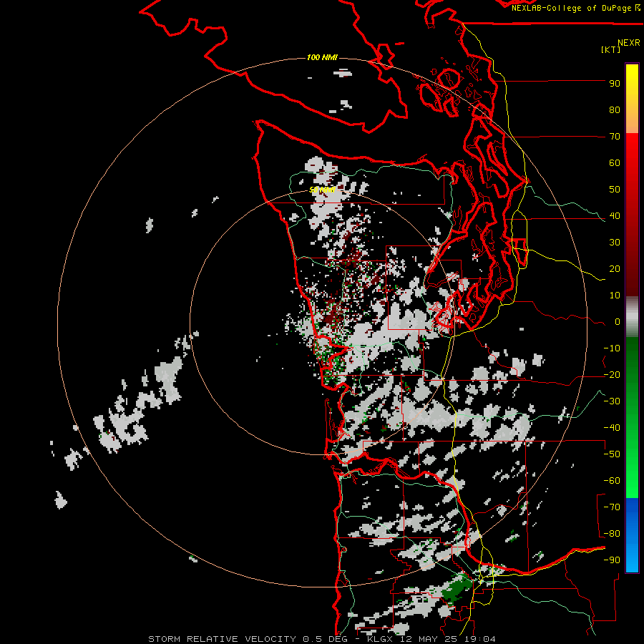Click the -80 knot value on the scale

(612, 534)
